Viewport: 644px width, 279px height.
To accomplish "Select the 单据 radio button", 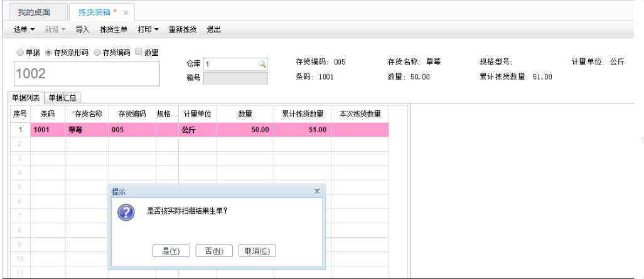I will click(20, 52).
